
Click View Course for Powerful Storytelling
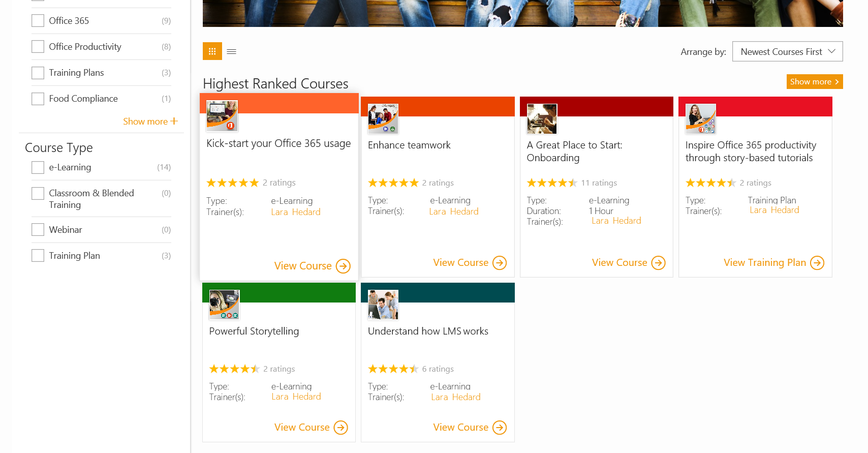[x=302, y=428]
